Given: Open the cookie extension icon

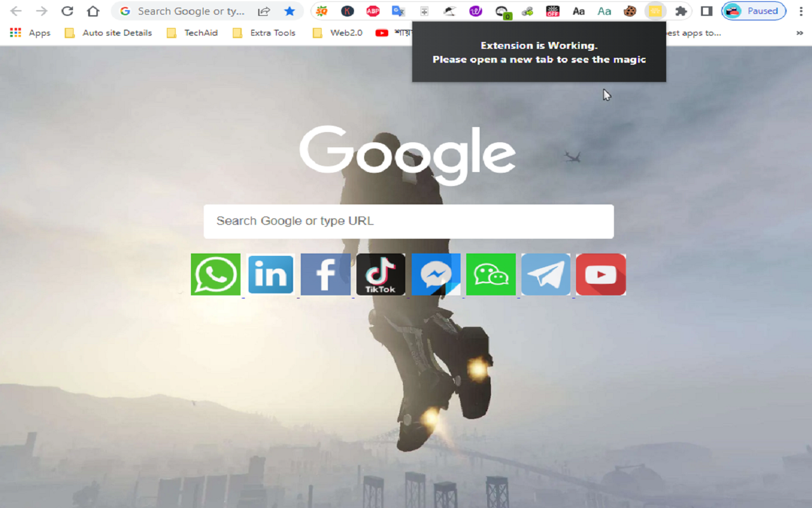Looking at the screenshot, I should [629, 11].
